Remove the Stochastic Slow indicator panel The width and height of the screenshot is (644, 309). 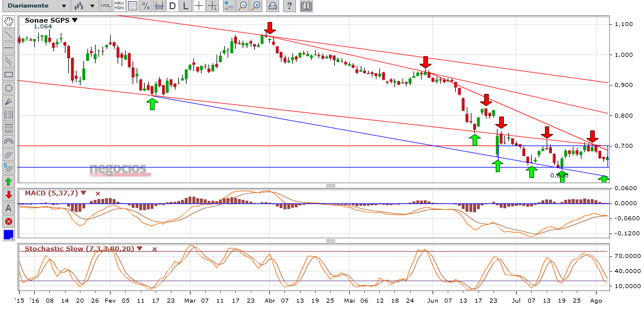155,249
